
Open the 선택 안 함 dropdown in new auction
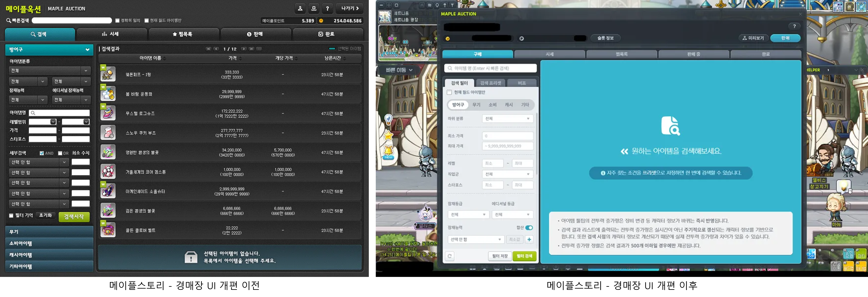(476, 239)
